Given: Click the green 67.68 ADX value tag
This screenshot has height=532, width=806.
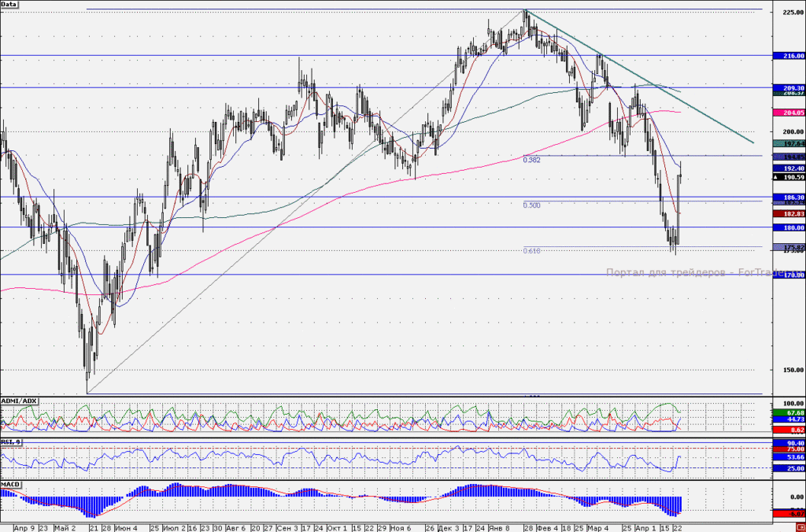Looking at the screenshot, I should (789, 412).
